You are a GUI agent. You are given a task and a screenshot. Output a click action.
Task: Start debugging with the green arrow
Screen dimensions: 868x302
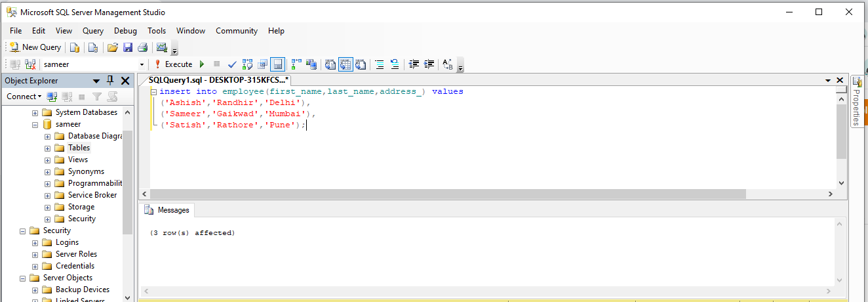coord(202,64)
